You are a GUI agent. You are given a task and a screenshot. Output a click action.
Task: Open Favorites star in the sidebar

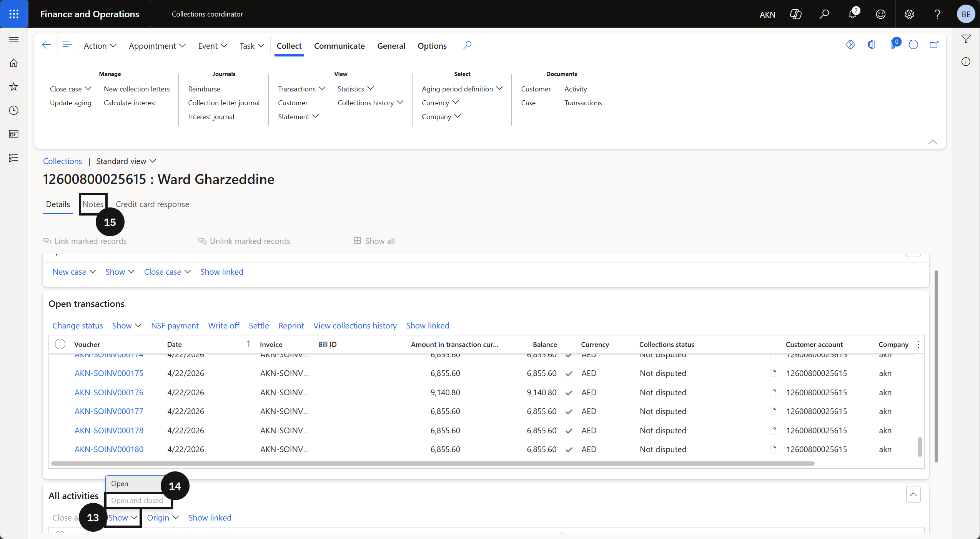[x=14, y=86]
